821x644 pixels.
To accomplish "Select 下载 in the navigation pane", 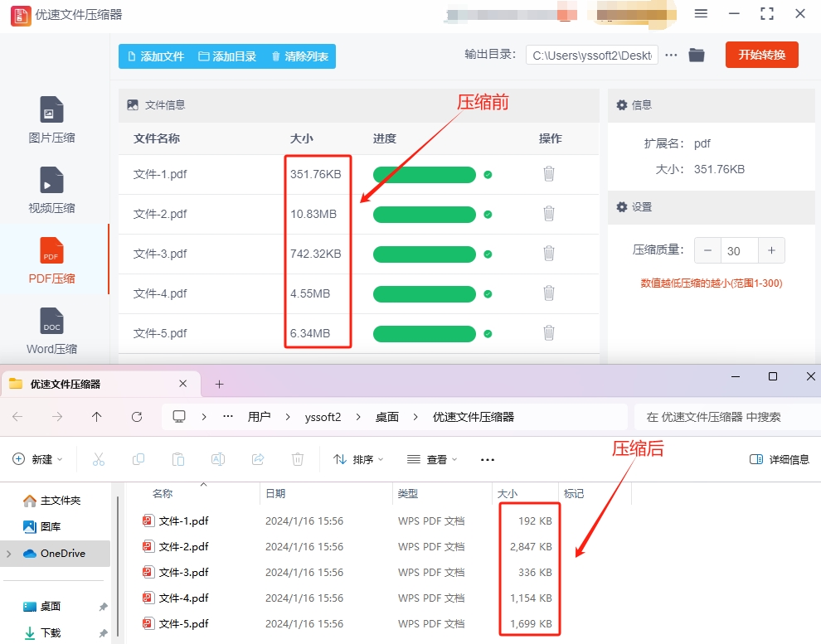I will point(43,632).
